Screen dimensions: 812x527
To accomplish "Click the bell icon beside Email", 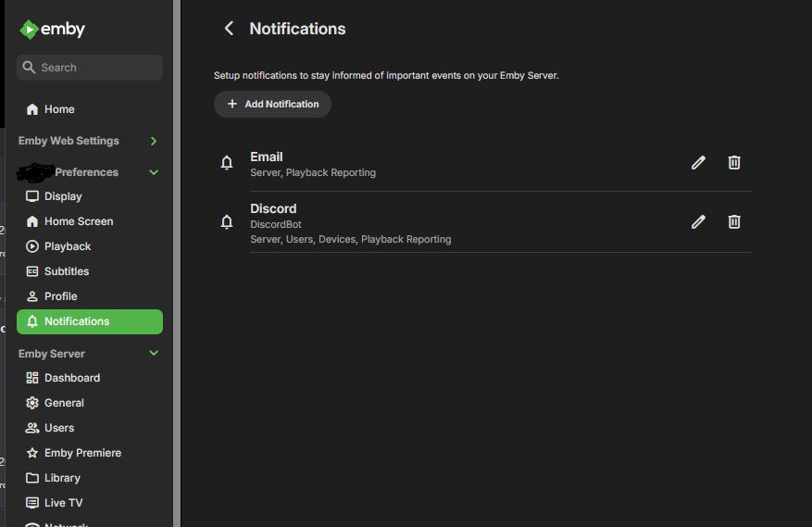I will [227, 163].
